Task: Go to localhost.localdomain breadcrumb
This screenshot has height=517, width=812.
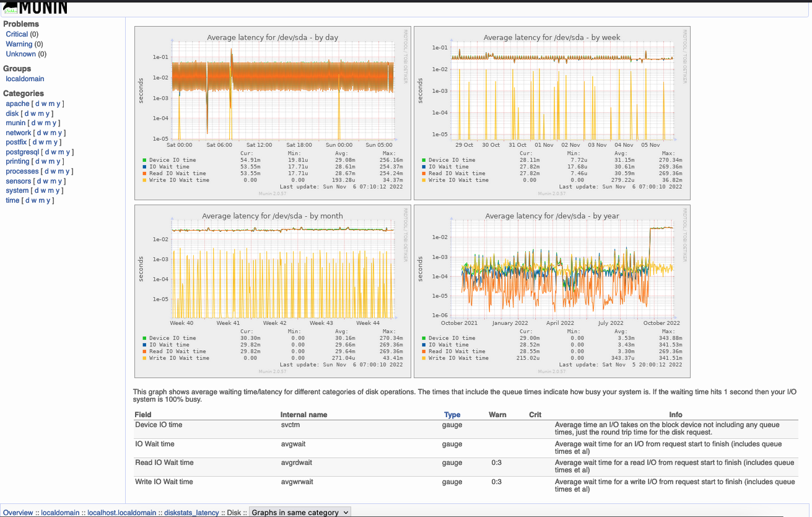Action: (121, 513)
